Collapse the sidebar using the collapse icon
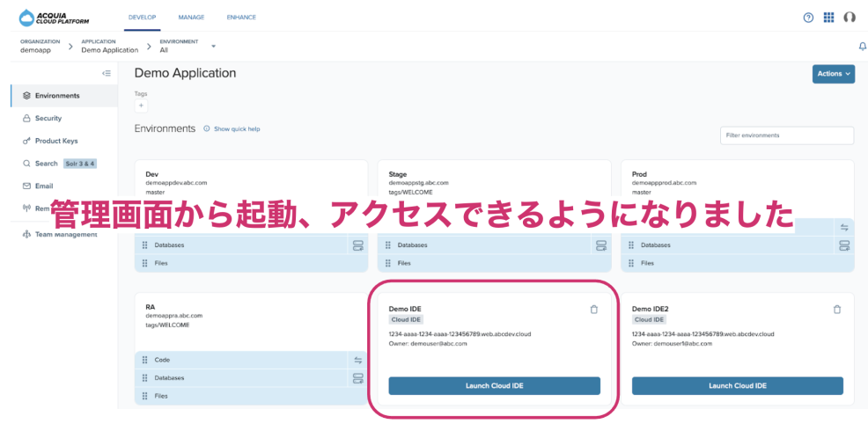 (x=107, y=73)
